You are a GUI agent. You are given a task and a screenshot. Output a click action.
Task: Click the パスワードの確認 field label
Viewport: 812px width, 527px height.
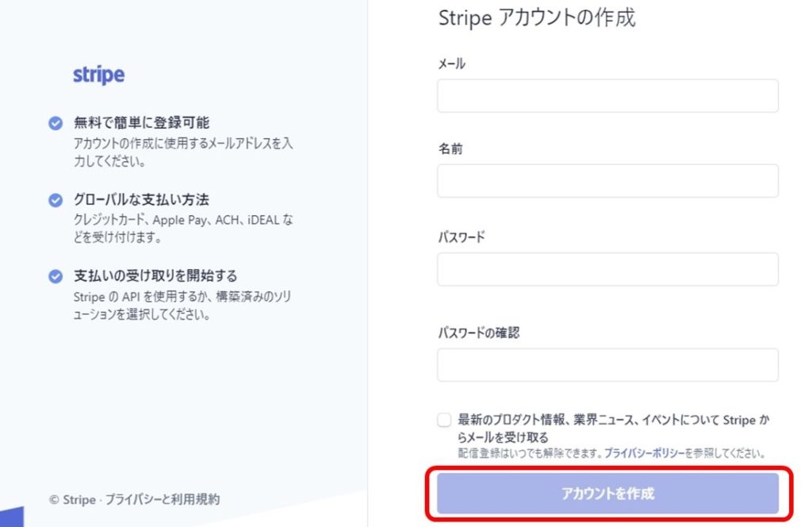pos(478,333)
